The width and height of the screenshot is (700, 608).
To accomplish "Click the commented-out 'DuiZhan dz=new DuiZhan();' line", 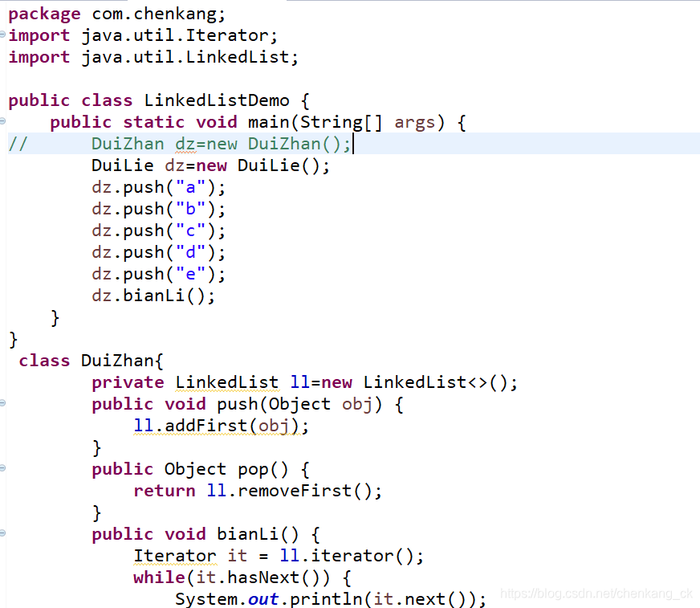I will [x=180, y=145].
